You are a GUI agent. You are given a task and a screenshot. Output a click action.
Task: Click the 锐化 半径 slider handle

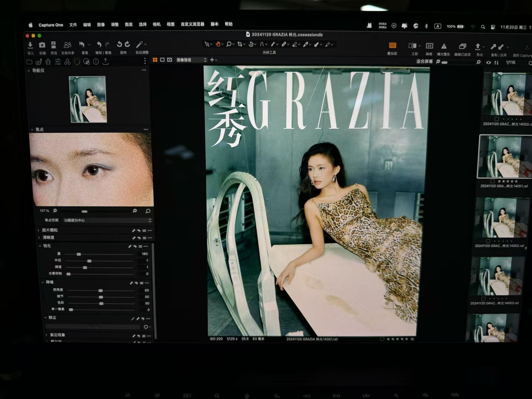89,261
